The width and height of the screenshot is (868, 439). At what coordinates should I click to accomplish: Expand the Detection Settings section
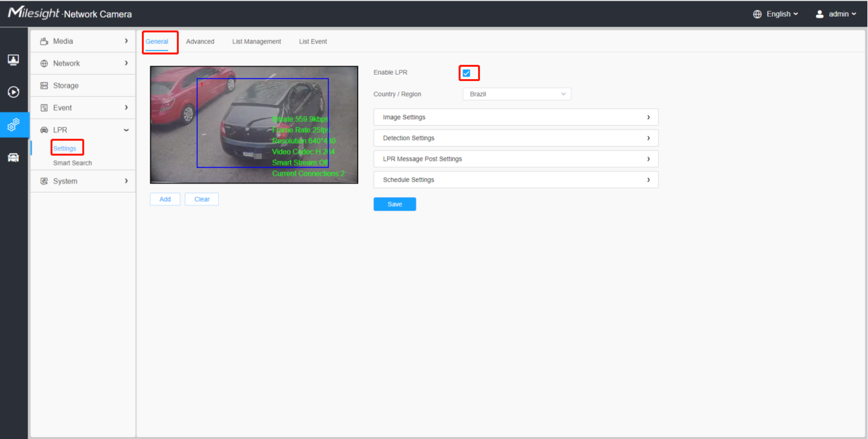pyautogui.click(x=516, y=138)
